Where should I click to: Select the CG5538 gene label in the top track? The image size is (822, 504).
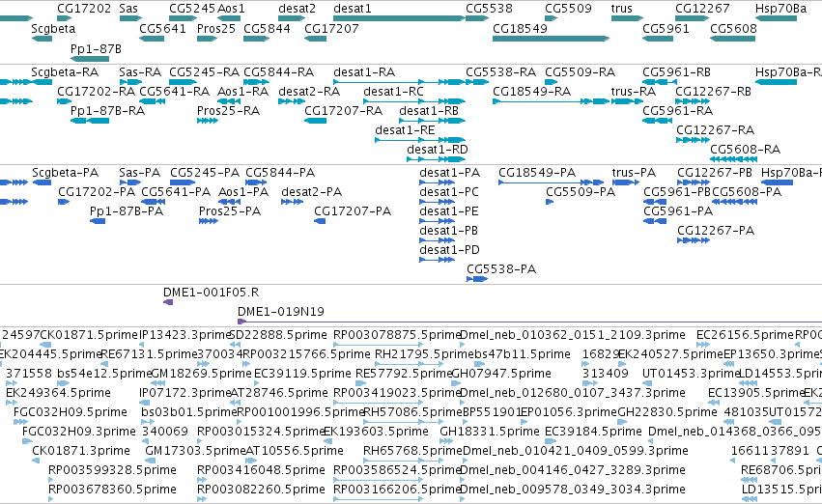pos(489,9)
